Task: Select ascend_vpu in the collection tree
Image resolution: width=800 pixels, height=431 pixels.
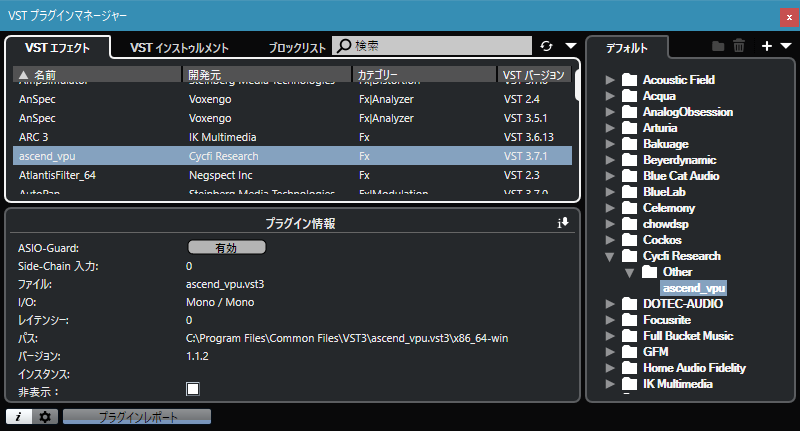Action: pos(693,288)
